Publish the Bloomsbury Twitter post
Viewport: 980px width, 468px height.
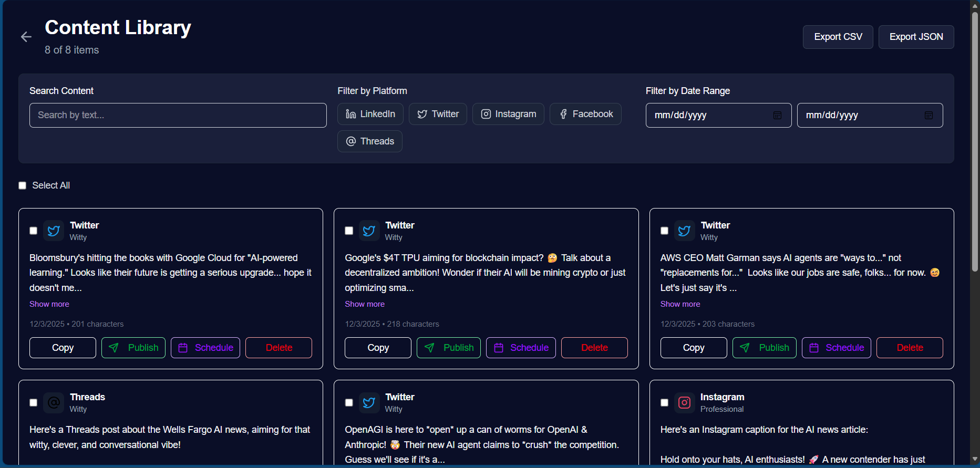[x=133, y=348]
